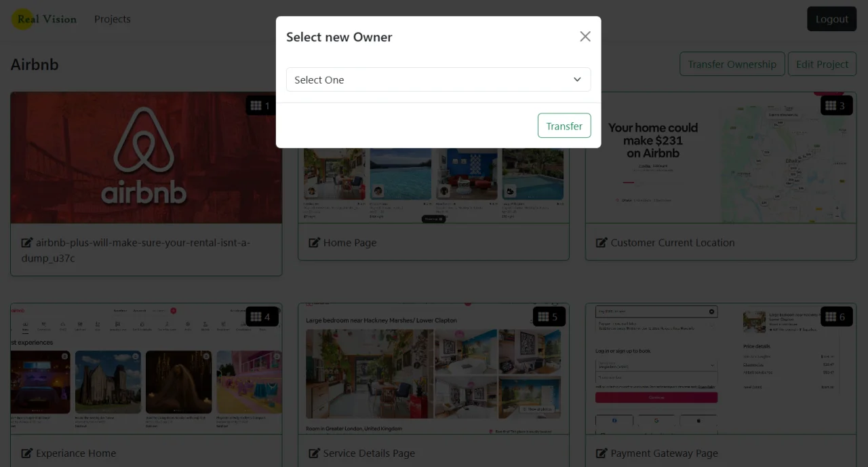This screenshot has width=868, height=467.
Task: Click edit icon next to Experiance Home
Action: click(x=27, y=453)
